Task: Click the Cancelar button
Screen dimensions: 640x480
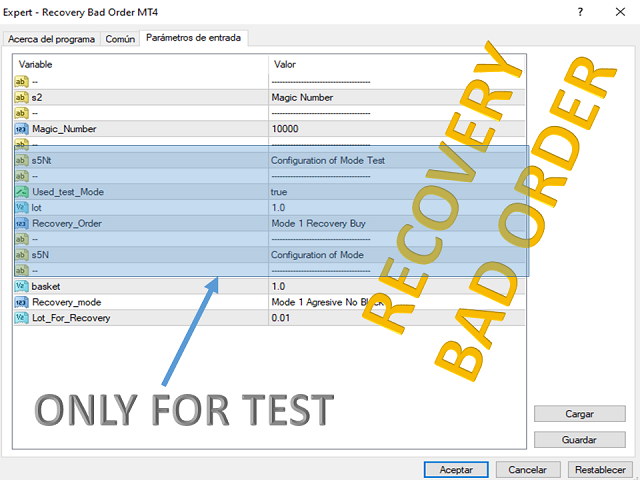Action: pos(527,470)
